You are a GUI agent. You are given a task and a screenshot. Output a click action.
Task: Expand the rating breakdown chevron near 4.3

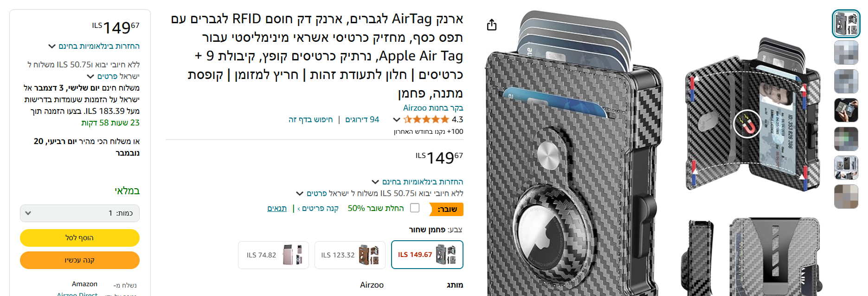397,120
